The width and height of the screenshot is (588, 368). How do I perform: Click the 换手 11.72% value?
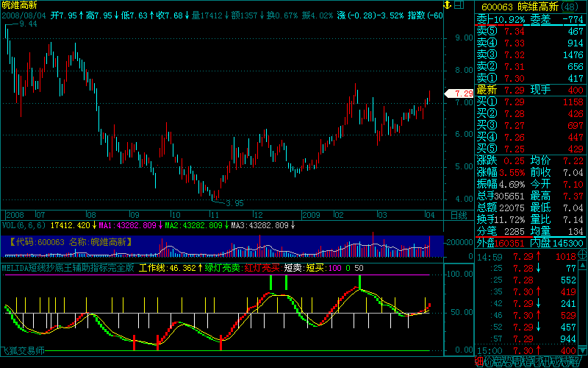(509, 219)
